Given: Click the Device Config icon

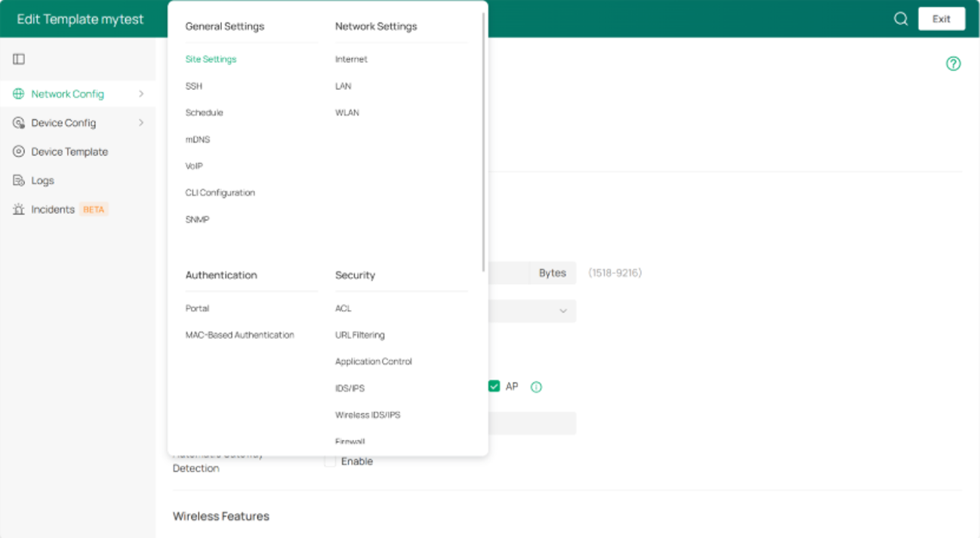Looking at the screenshot, I should [19, 122].
